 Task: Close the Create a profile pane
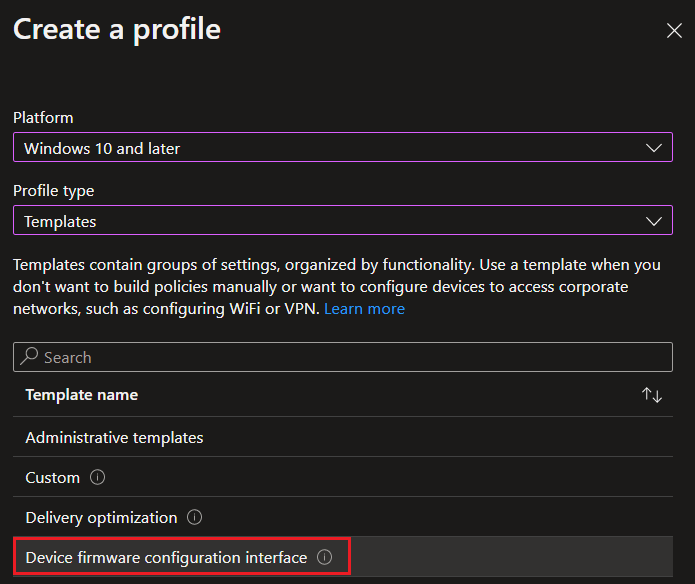point(674,31)
